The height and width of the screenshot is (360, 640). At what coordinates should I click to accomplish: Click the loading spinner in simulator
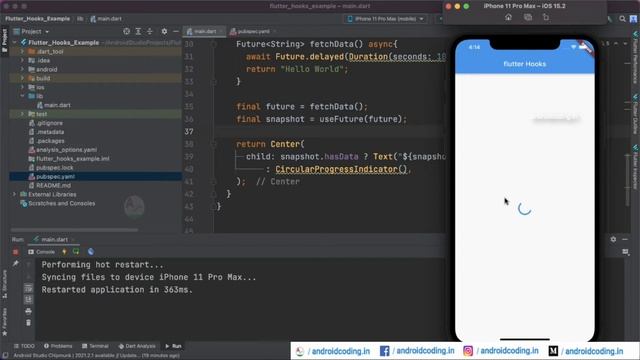(x=524, y=209)
